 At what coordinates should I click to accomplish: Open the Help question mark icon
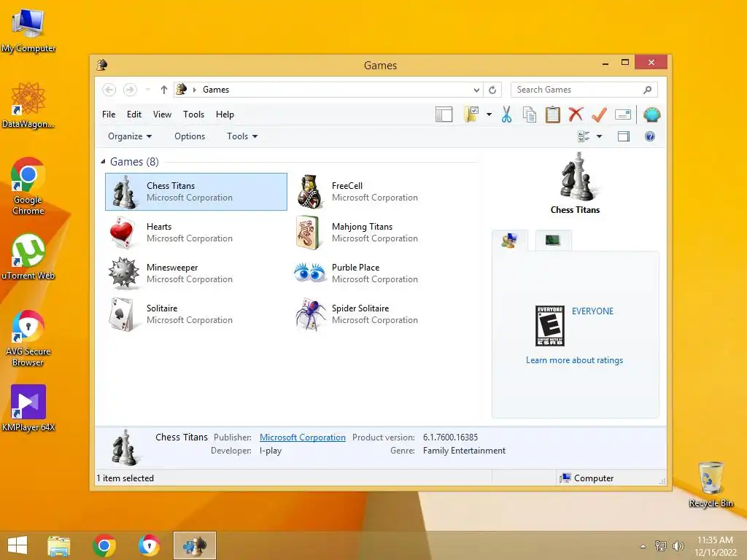click(650, 136)
